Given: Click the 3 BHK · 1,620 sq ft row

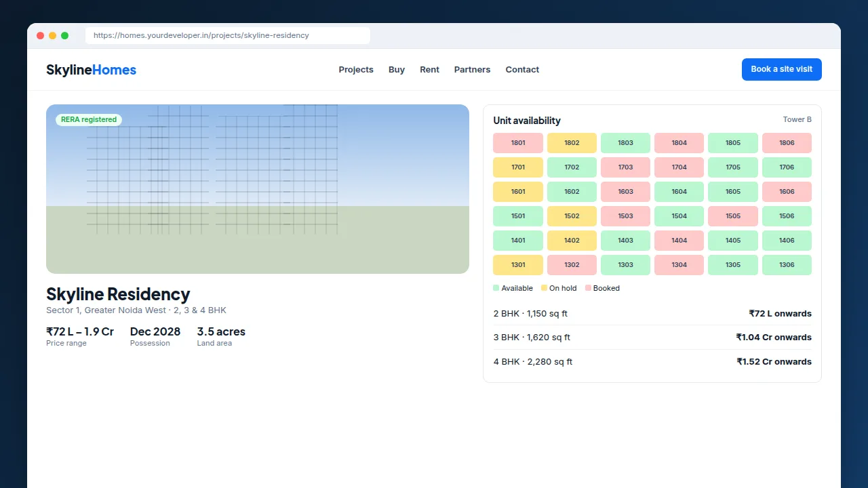Looking at the screenshot, I should pyautogui.click(x=652, y=338).
